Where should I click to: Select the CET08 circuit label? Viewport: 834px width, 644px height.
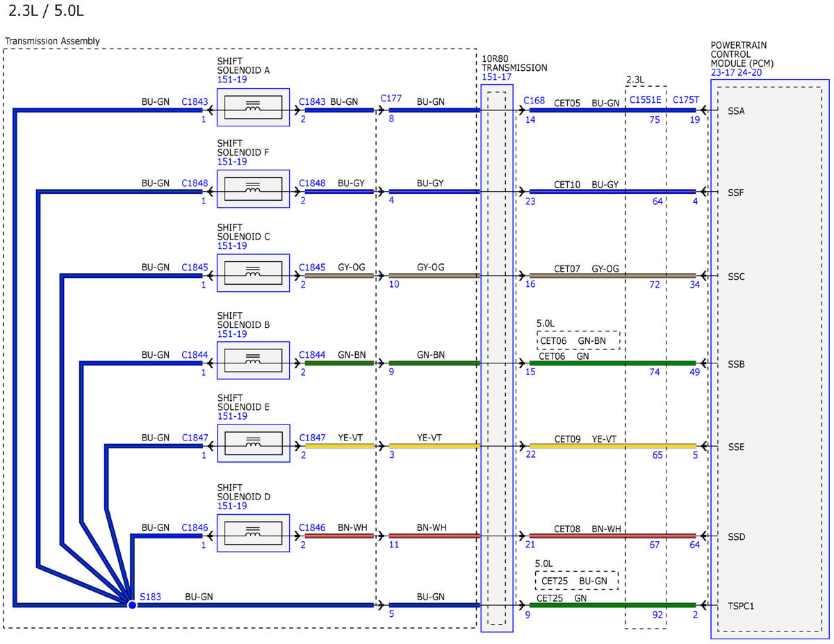click(567, 529)
